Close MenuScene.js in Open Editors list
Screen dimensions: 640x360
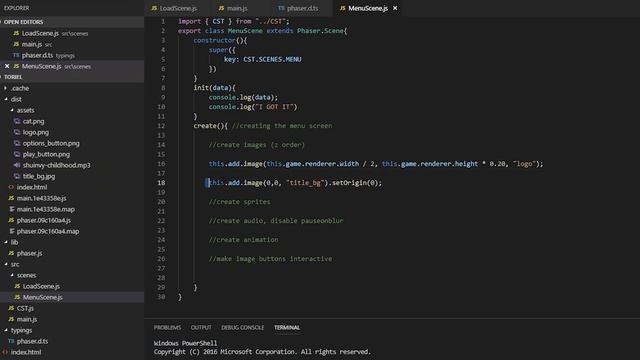[7, 66]
